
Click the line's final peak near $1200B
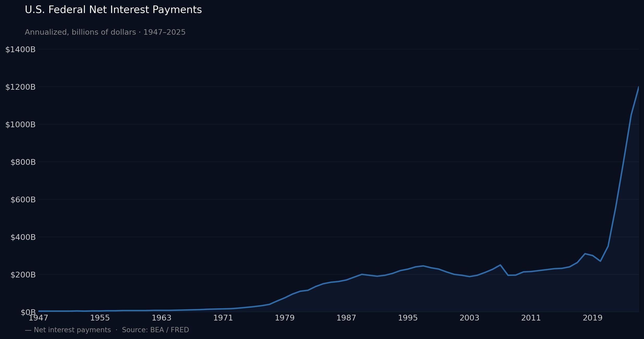pyautogui.click(x=638, y=87)
